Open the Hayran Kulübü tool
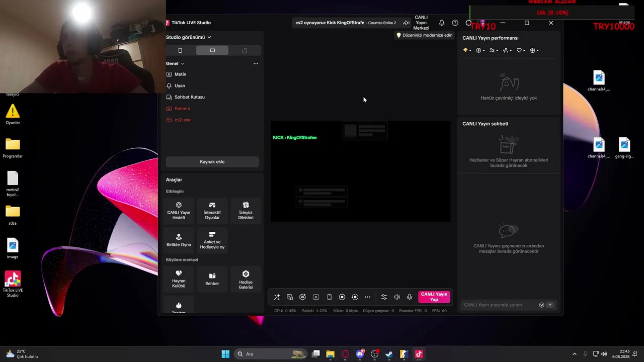The image size is (644, 362). [x=179, y=279]
